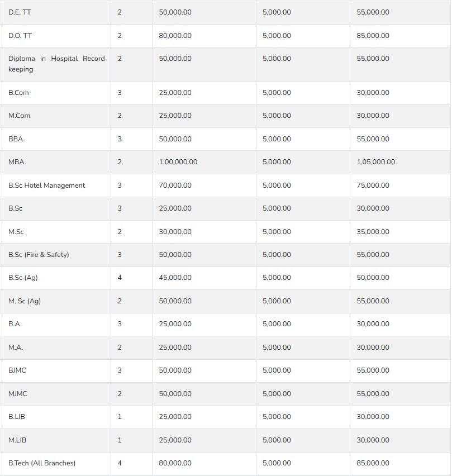Click the 70,000.00 Hotel Management fee
This screenshot has width=452, height=476.
point(175,185)
